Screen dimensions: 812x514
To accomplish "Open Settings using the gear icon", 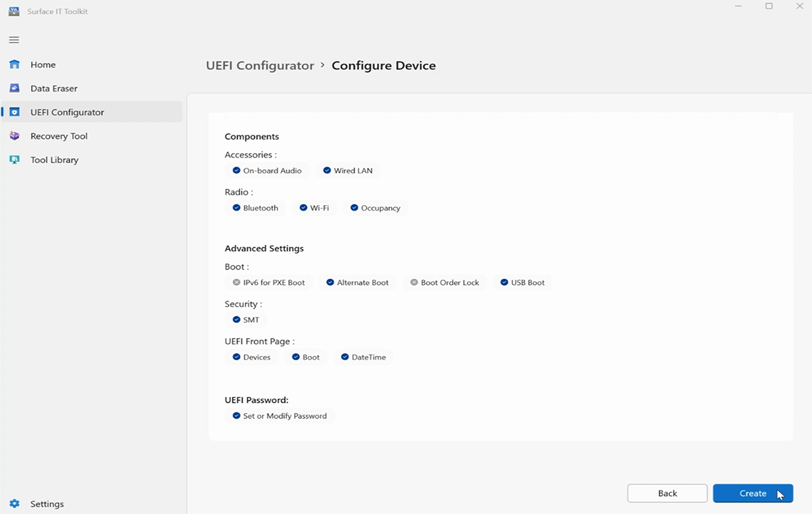I will (x=14, y=504).
